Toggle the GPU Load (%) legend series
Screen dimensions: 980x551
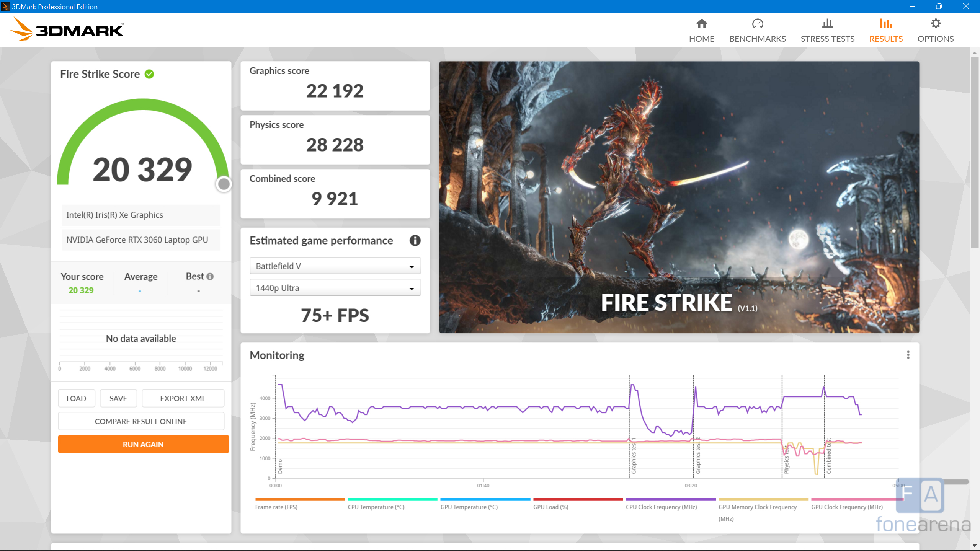[x=550, y=507]
